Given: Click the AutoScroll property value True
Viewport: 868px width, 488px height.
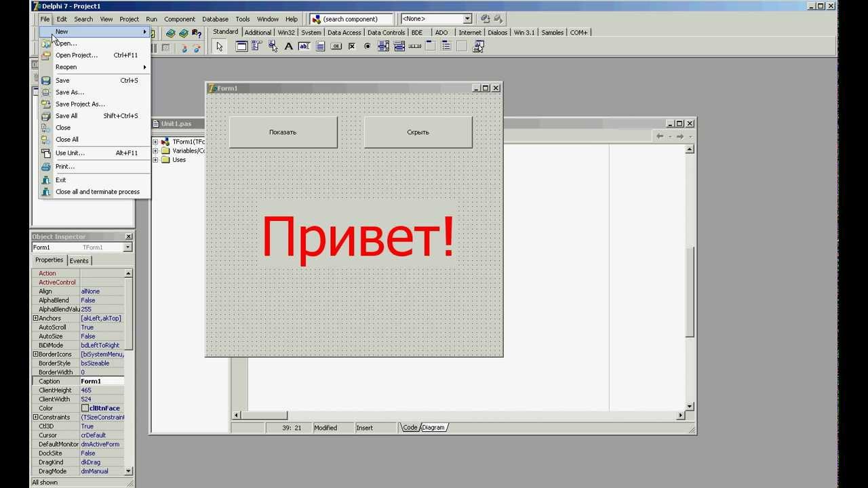Looking at the screenshot, I should 102,327.
